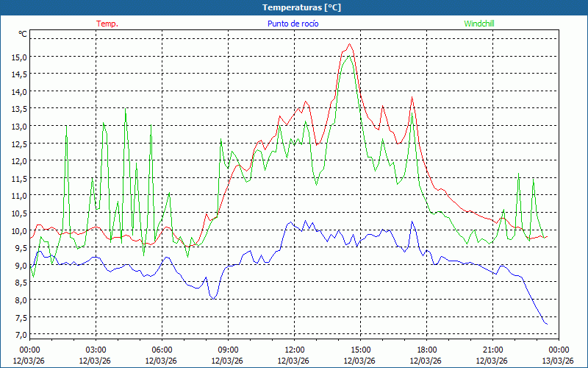The width and height of the screenshot is (588, 368).
Task: Select the 09:00 time axis label
Action: 228,350
